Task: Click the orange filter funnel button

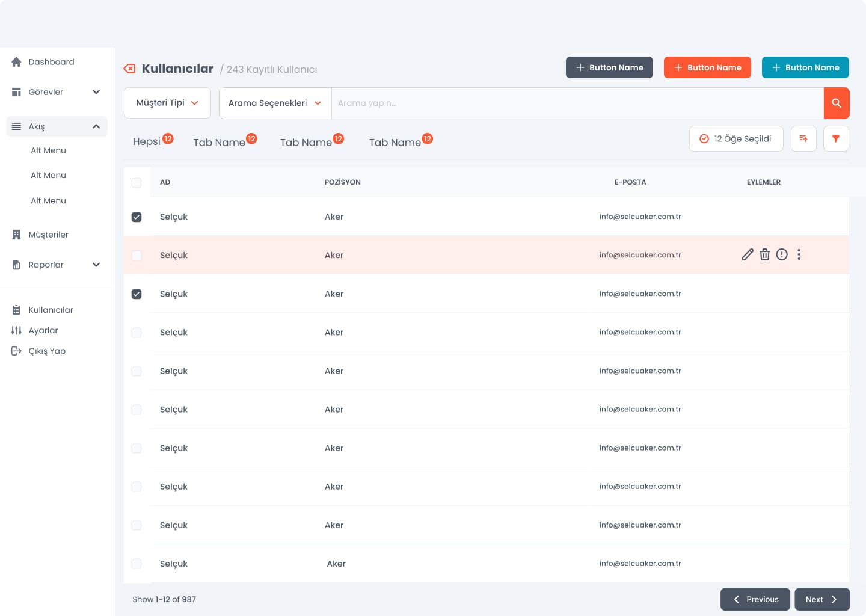Action: pos(836,138)
